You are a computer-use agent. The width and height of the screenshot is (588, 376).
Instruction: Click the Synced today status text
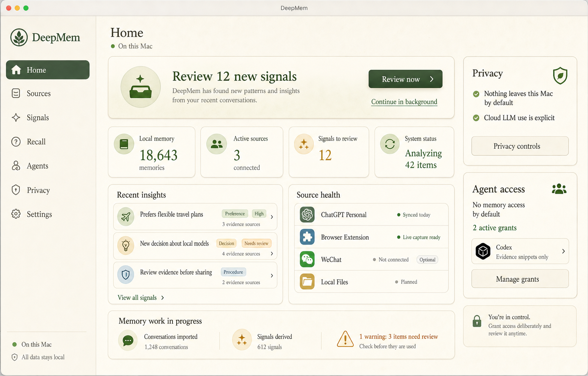pos(417,215)
